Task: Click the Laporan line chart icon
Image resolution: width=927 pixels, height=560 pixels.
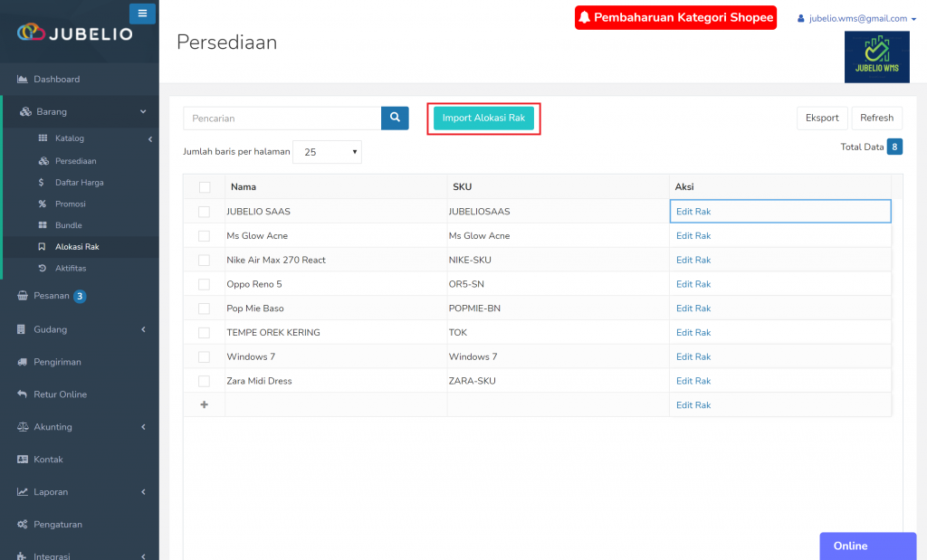Action: click(23, 491)
